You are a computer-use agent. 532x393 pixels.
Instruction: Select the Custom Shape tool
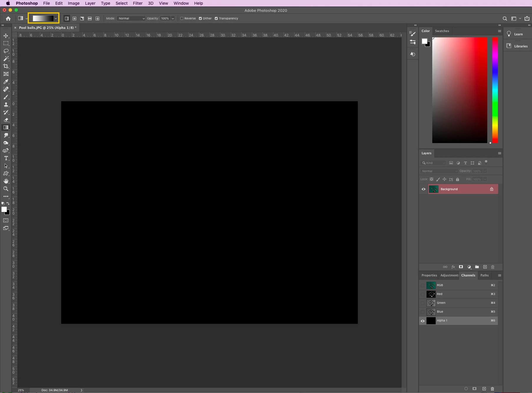(6, 173)
